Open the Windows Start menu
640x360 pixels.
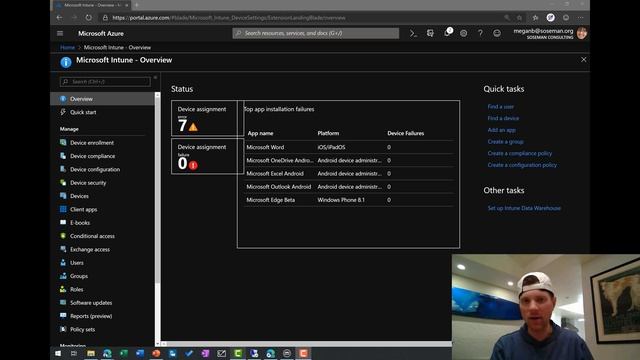(x=58, y=353)
